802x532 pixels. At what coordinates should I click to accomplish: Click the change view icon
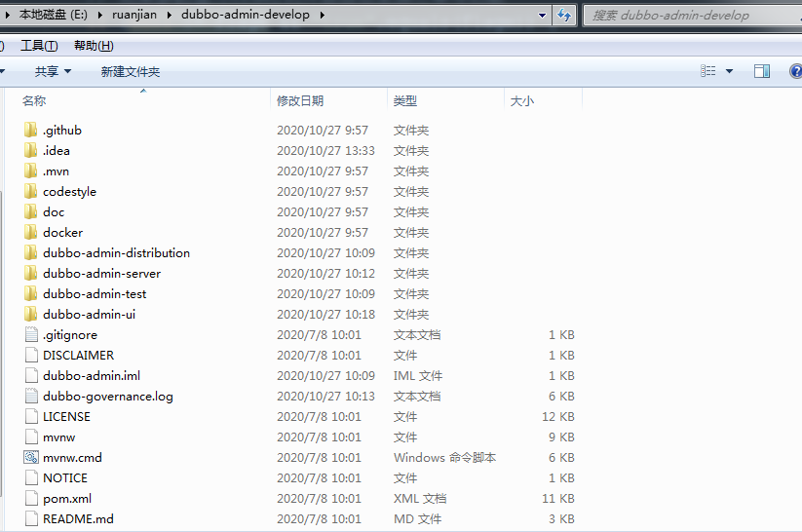[x=708, y=71]
